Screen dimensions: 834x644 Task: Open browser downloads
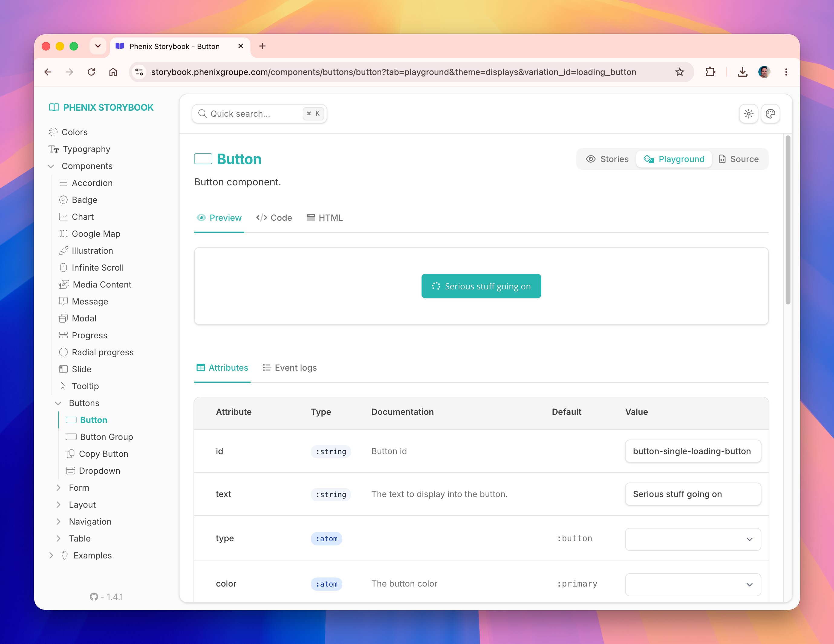(x=742, y=72)
